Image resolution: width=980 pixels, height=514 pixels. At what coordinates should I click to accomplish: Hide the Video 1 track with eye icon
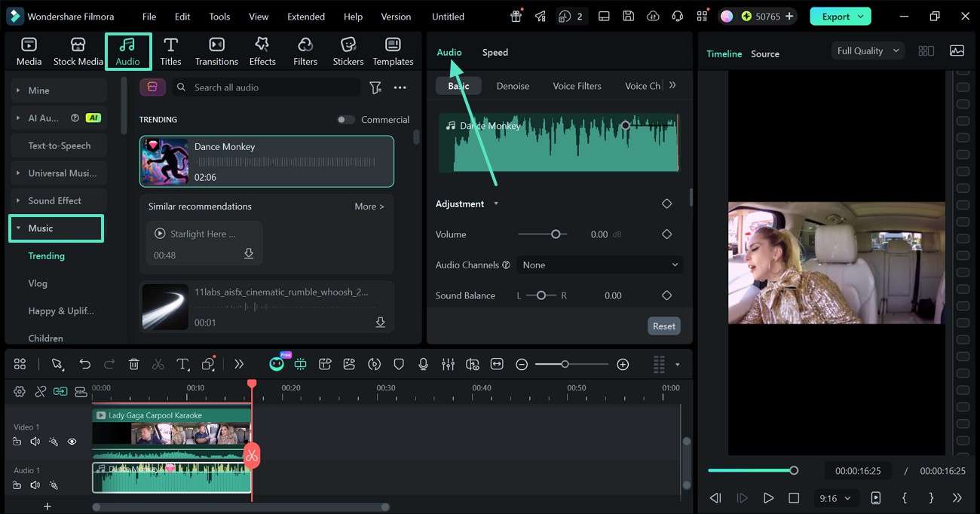pyautogui.click(x=72, y=442)
